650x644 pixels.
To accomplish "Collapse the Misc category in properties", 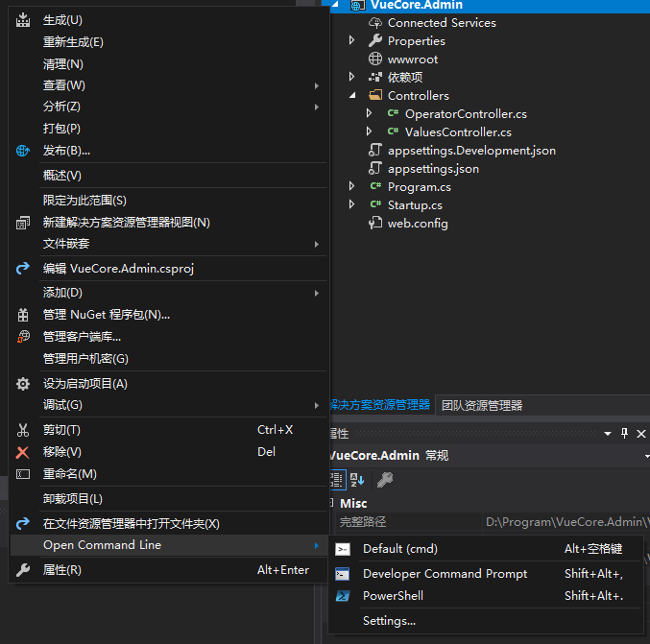I will click(331, 503).
